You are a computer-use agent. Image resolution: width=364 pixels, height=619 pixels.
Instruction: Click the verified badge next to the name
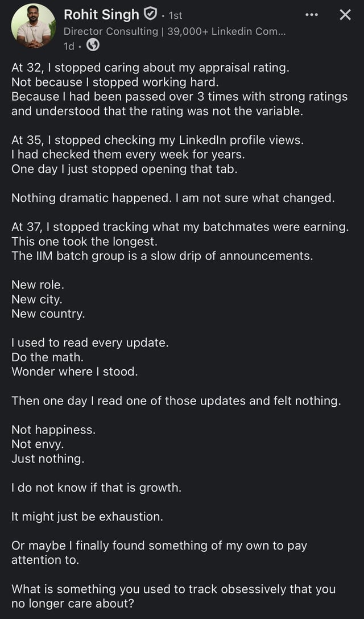coord(150,15)
